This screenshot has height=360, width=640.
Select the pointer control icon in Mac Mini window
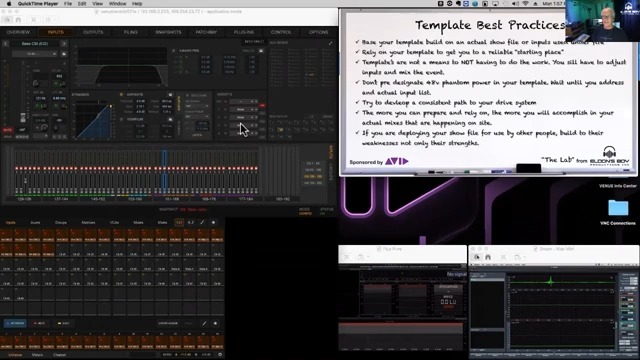[477, 257]
